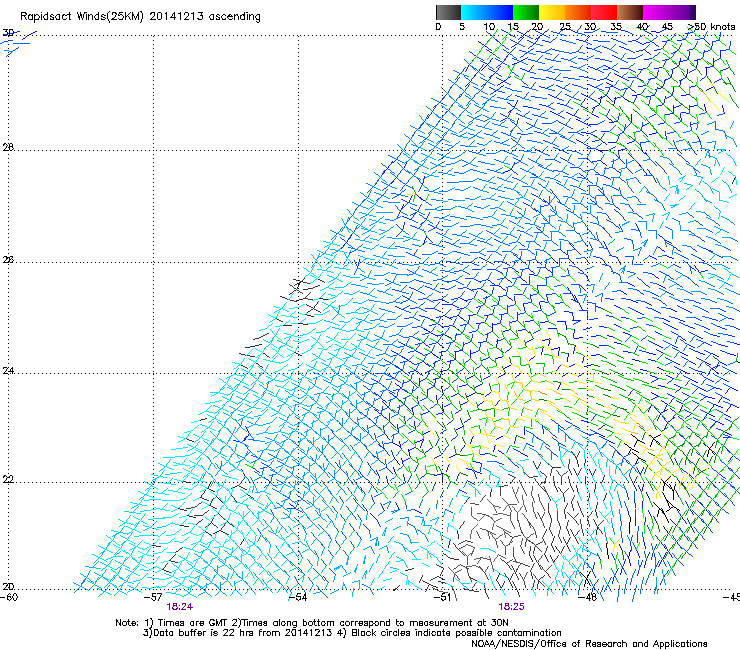Image resolution: width=740 pixels, height=650 pixels.
Task: Click the latitude axis label '20' at bottom-left
Action: [8, 587]
